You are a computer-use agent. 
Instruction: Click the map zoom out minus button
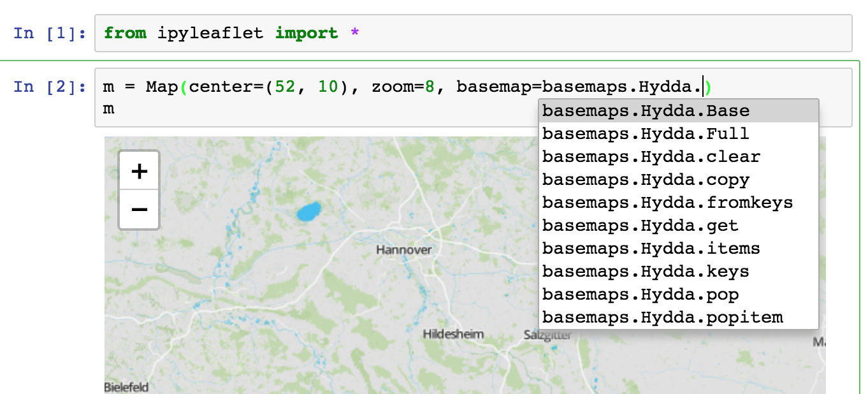[x=138, y=209]
